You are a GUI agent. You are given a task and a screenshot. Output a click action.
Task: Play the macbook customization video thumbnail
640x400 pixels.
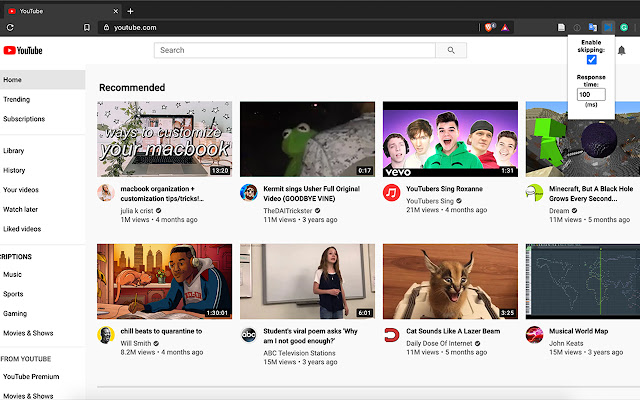[x=164, y=139]
